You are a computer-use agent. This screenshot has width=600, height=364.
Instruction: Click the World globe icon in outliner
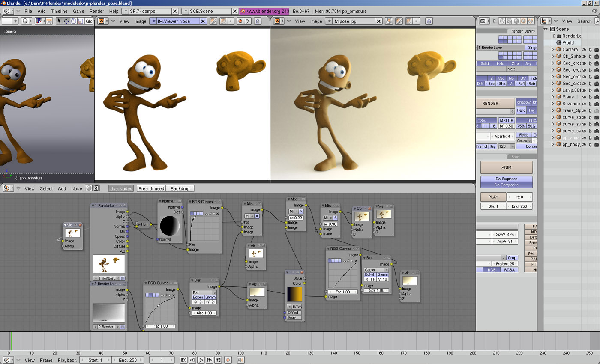(x=559, y=43)
